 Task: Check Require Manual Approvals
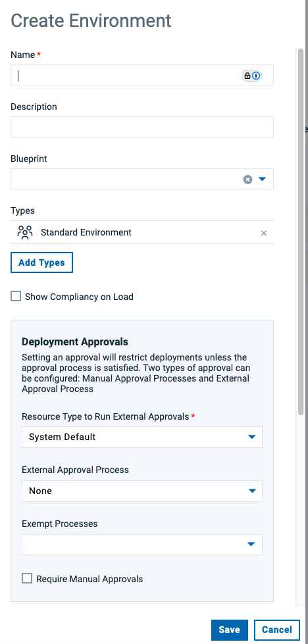27,579
